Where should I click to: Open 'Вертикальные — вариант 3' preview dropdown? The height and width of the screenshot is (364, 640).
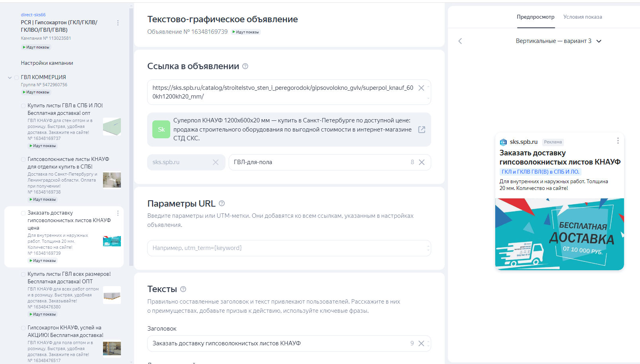click(x=558, y=41)
